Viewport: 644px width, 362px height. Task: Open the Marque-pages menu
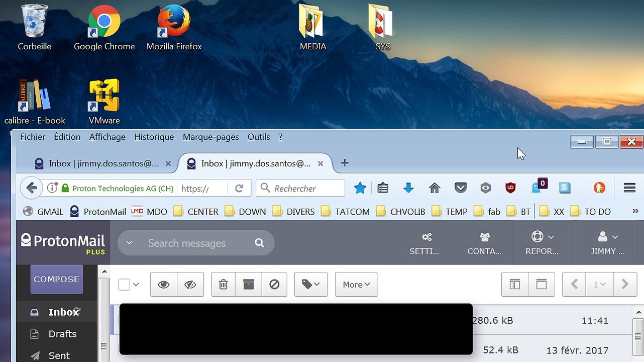(x=211, y=137)
